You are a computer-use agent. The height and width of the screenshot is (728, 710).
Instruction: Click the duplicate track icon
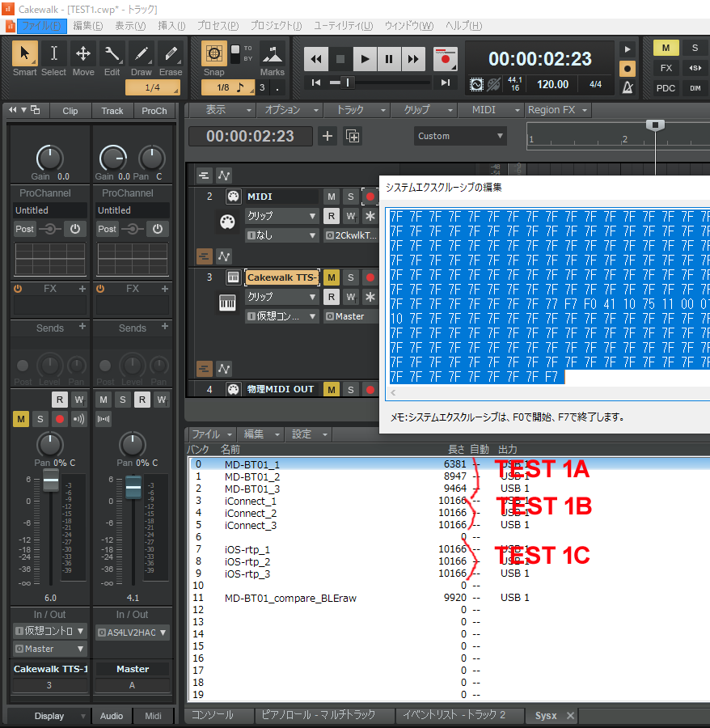click(353, 136)
